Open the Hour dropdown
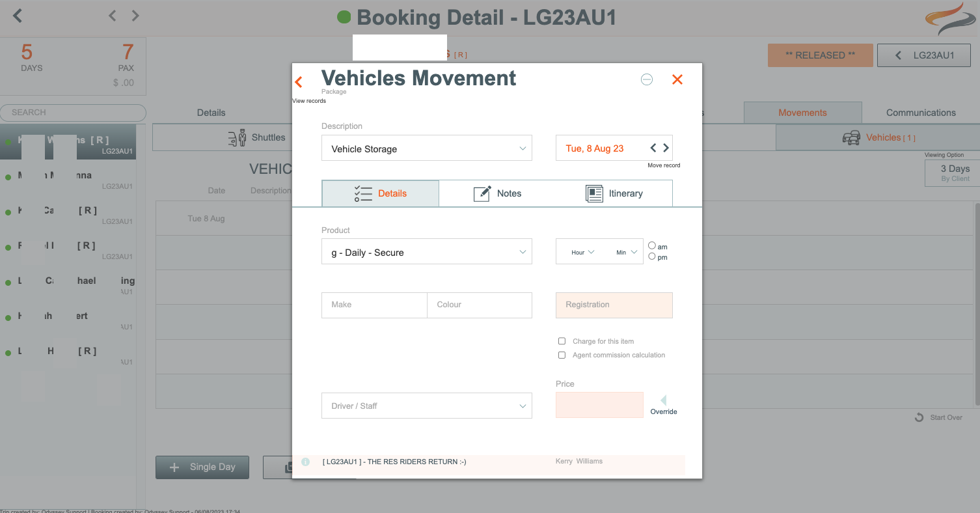 [582, 252]
